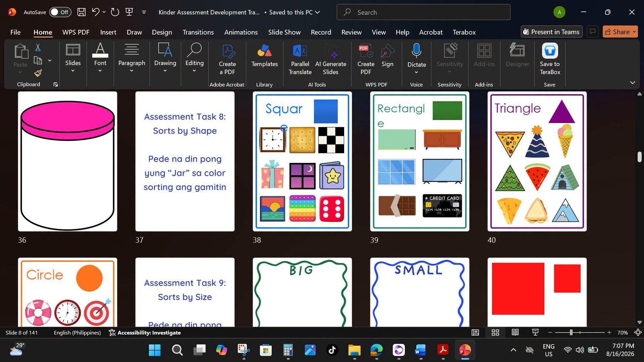Expand the Font group dropdown
Viewport: 644px width, 362px height.
[100, 71]
